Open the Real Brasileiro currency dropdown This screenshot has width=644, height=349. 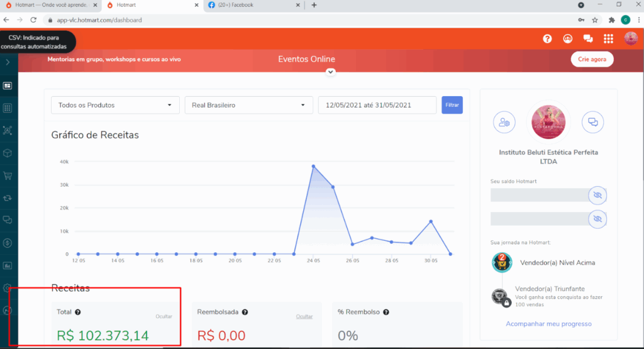click(248, 105)
